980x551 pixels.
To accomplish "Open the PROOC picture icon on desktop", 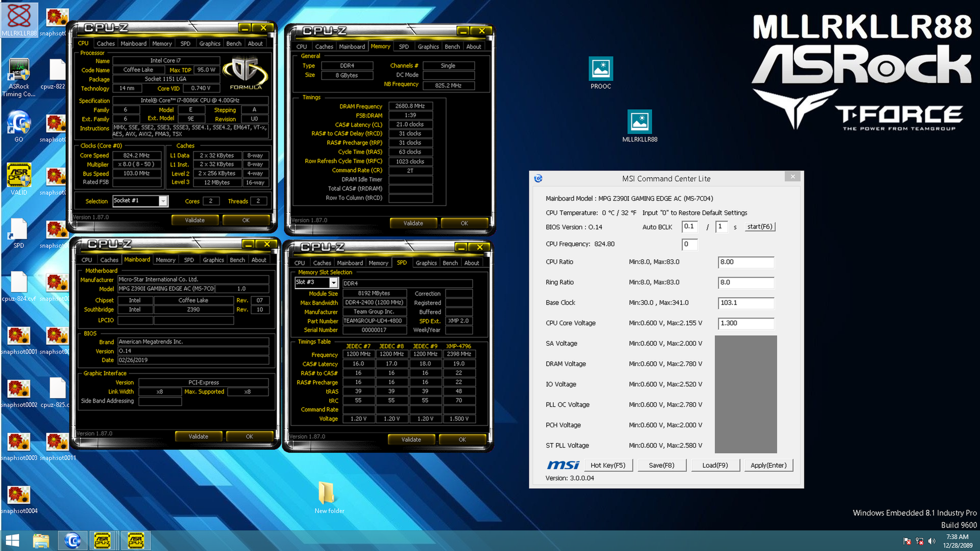I will [601, 73].
